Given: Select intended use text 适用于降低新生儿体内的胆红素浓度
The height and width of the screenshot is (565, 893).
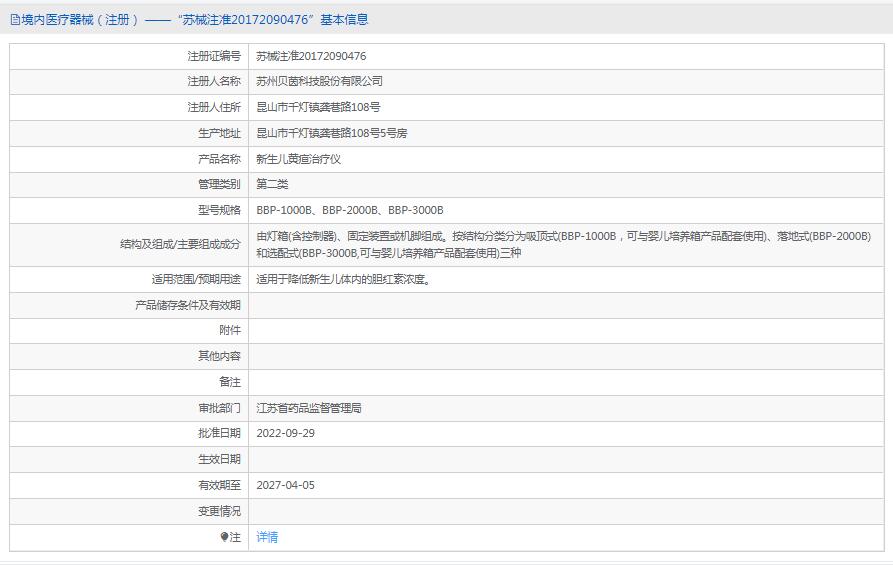Looking at the screenshot, I should click(x=343, y=279).
